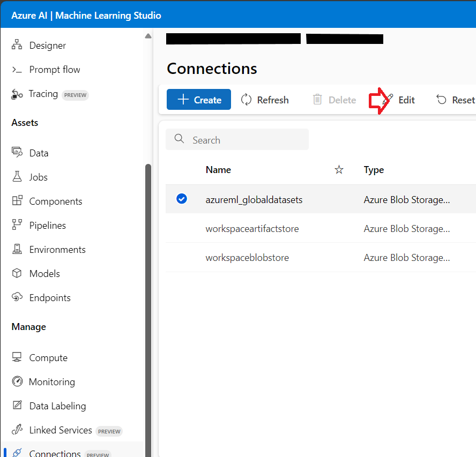This screenshot has width=476, height=457.
Task: Go to Prompt flow page label
Action: pos(55,70)
